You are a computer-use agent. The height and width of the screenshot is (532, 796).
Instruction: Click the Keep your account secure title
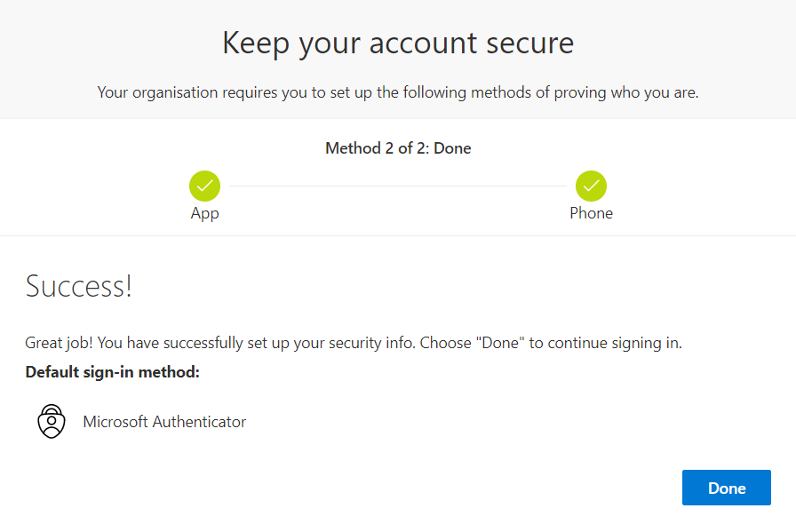pos(398,43)
